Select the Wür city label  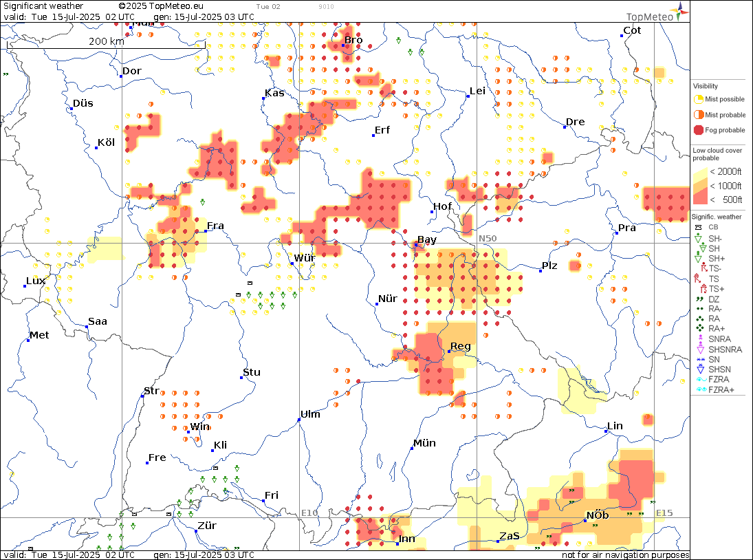[x=305, y=258]
